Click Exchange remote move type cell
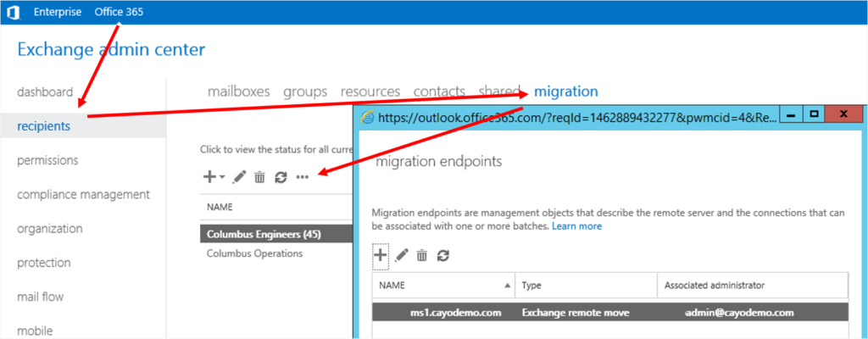The height and width of the screenshot is (339, 868). click(576, 313)
